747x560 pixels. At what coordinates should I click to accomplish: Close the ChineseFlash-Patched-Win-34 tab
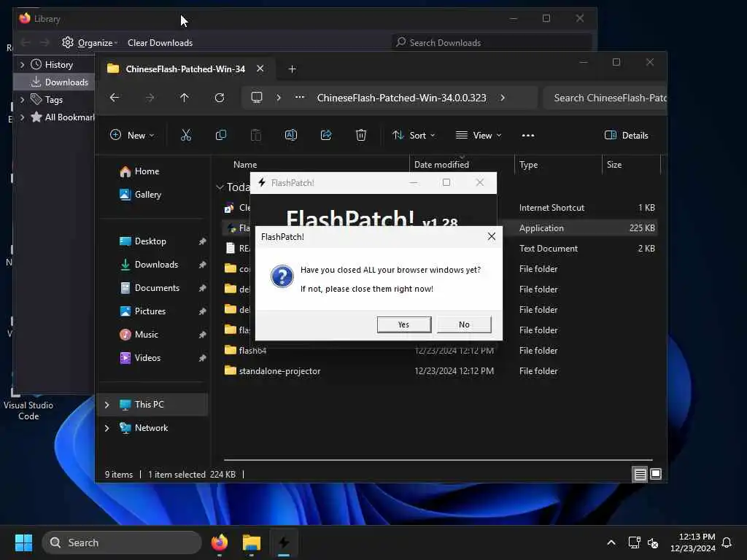click(x=260, y=69)
